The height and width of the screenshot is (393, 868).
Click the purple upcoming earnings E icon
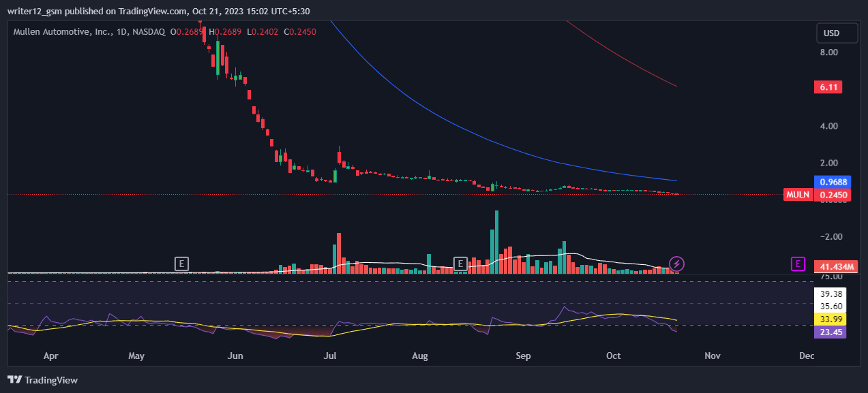(x=798, y=264)
